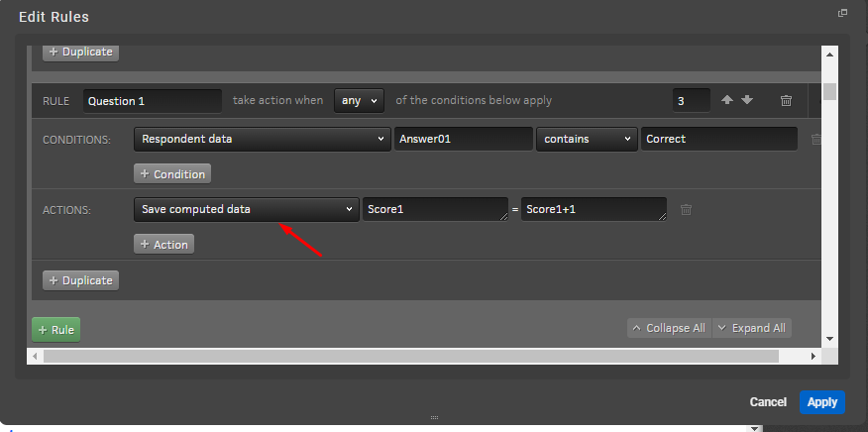Add a new rule with + Rule
Image resolution: width=868 pixels, height=432 pixels.
[56, 329]
